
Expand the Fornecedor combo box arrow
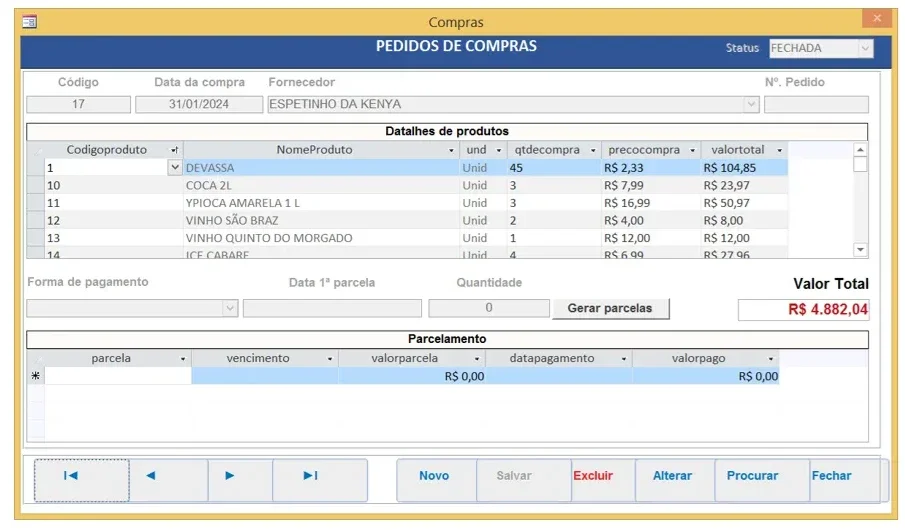(x=750, y=104)
